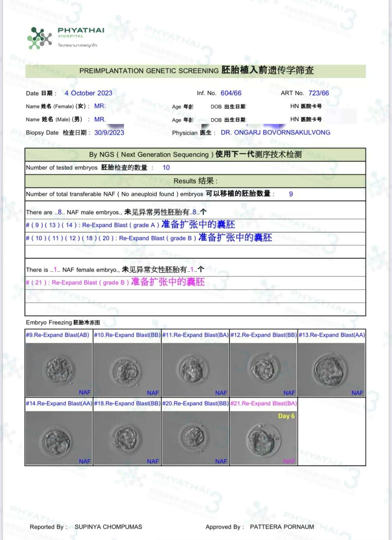Open the embryo #9 Re-Expand Blast(AB) photo
Screen dimensions: 392x540
click(x=59, y=370)
